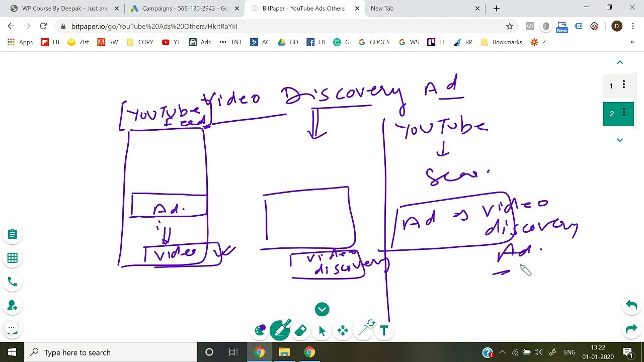The image size is (644, 362).
Task: Open the ruler option on the pencil tool
Action: 287,322
